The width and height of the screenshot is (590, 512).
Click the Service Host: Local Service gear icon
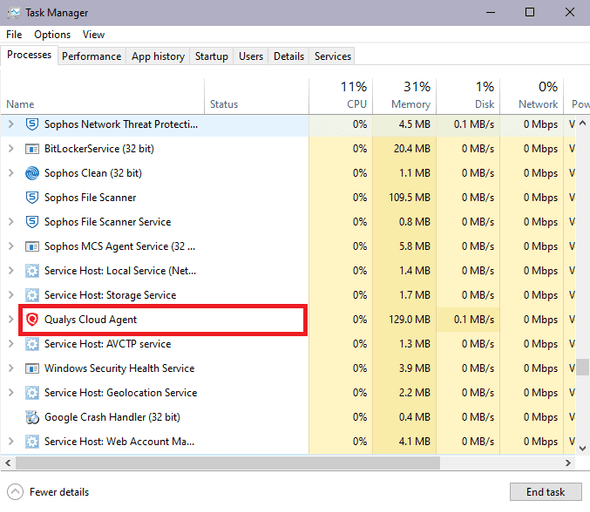click(x=32, y=271)
